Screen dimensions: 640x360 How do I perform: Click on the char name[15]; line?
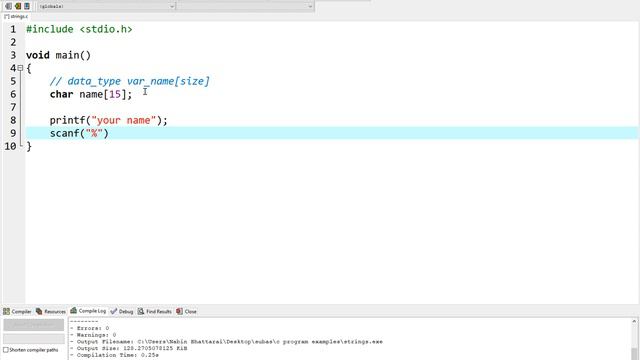(x=91, y=94)
